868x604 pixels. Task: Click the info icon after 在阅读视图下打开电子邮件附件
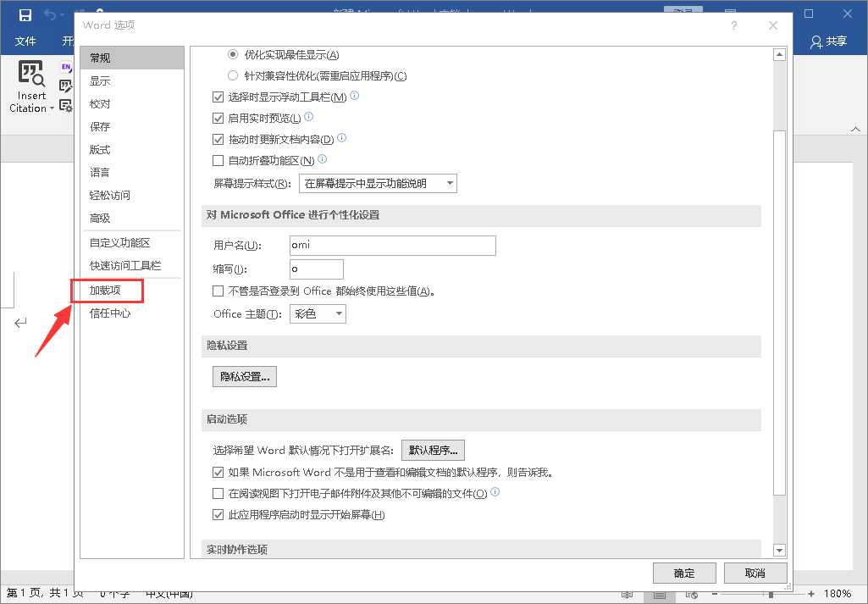[x=495, y=491]
